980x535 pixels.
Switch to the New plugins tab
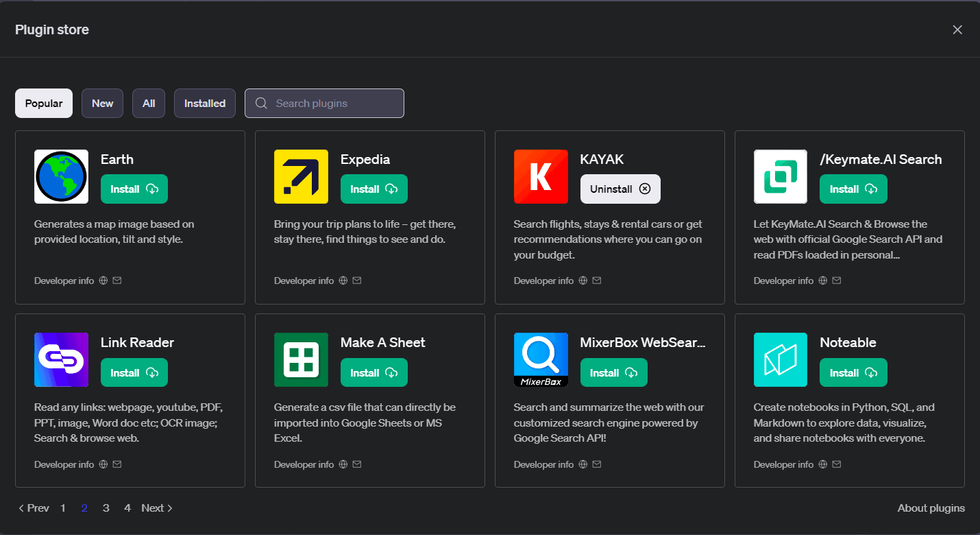tap(102, 103)
